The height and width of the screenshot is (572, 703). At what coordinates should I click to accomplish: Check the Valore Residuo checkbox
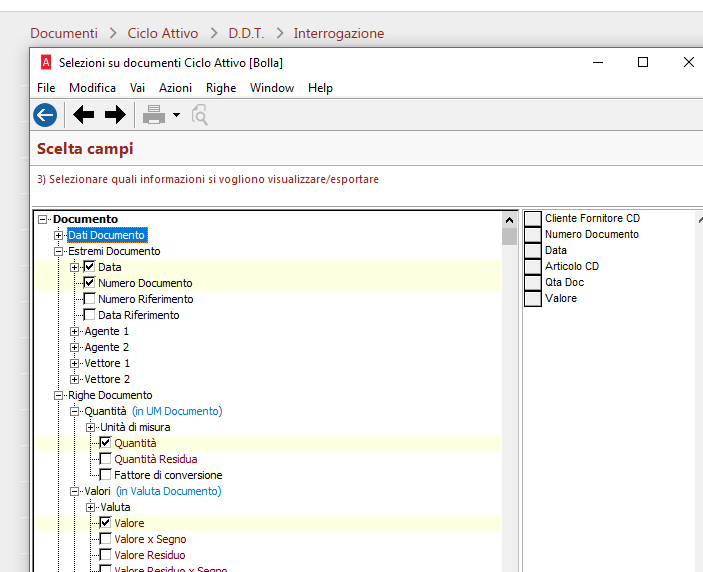coord(105,555)
